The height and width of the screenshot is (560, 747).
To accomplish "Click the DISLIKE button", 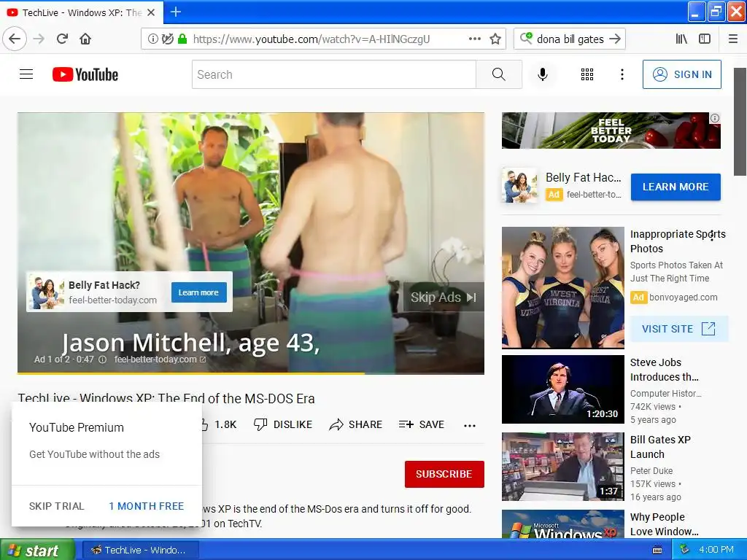I will (x=283, y=424).
